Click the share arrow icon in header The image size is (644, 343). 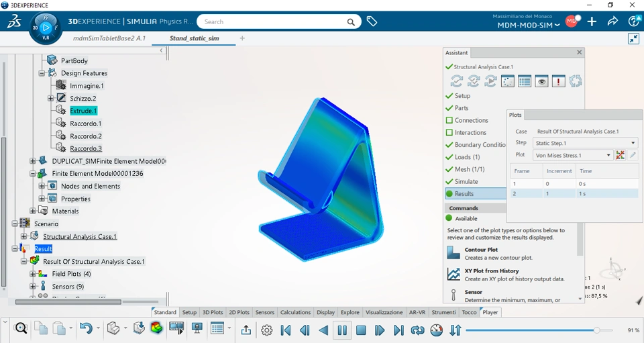pos(612,21)
